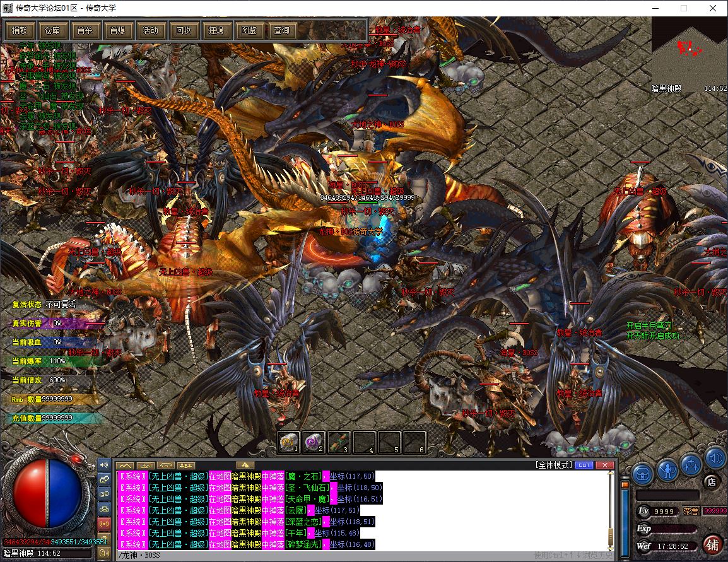The image size is (728, 562).
Task: Open the red 铺 store button
Action: (x=712, y=544)
